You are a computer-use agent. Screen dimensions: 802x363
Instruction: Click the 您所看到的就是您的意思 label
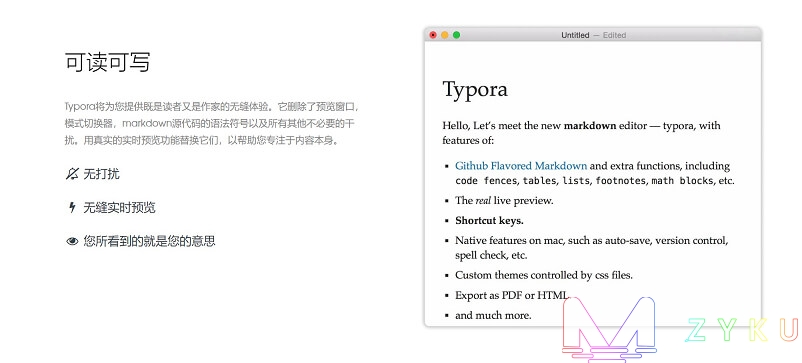(149, 241)
